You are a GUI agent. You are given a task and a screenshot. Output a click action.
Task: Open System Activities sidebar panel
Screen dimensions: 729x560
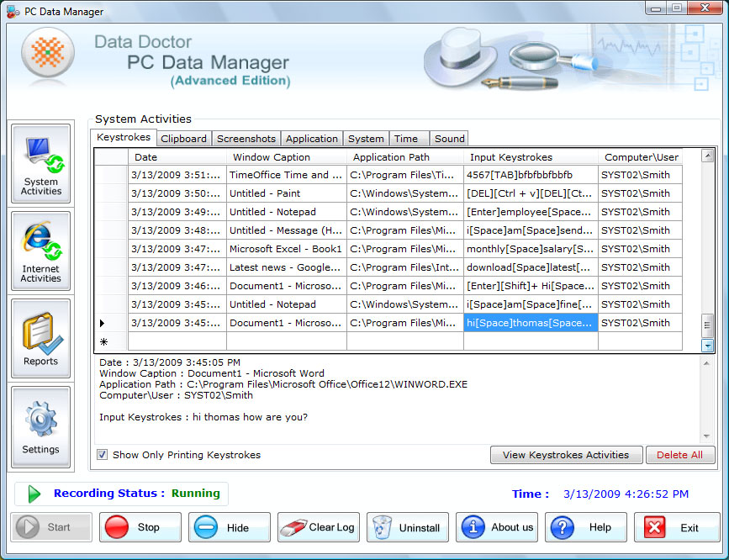pyautogui.click(x=41, y=164)
